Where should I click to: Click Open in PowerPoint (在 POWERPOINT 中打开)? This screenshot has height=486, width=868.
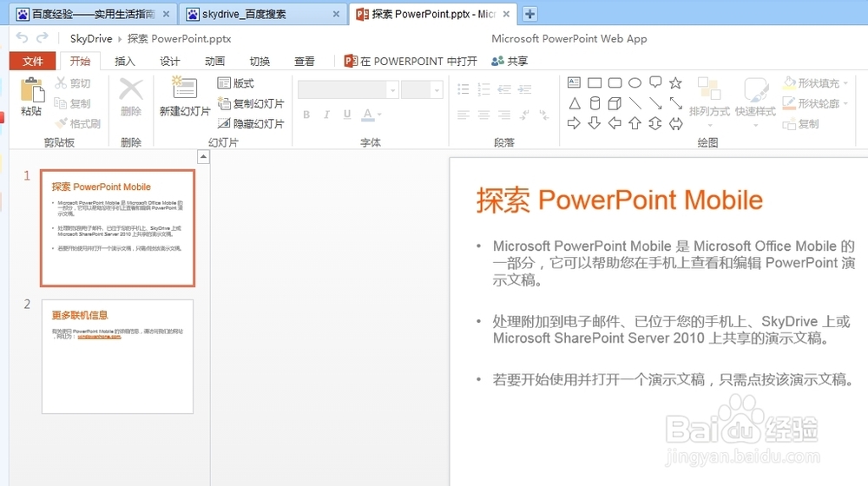click(x=411, y=61)
